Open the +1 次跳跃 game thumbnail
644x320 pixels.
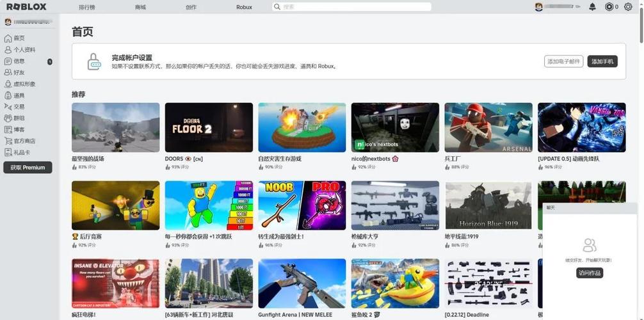(x=209, y=205)
